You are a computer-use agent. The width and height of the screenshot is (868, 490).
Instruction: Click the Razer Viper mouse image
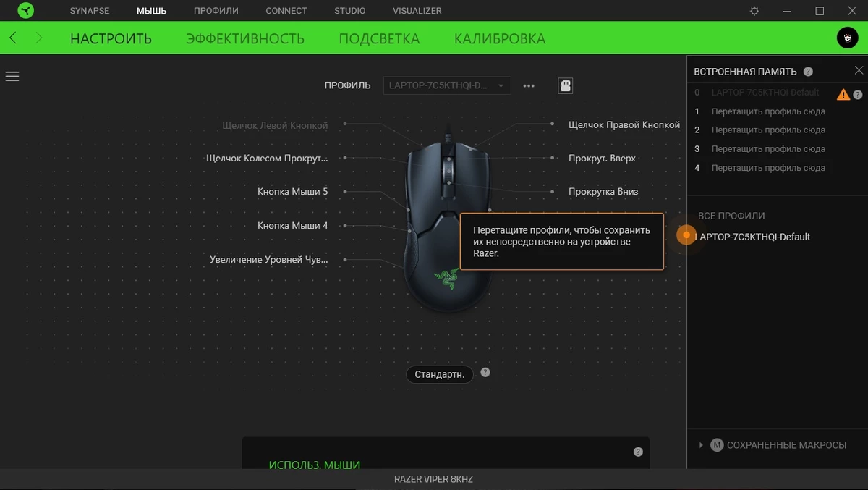448,224
